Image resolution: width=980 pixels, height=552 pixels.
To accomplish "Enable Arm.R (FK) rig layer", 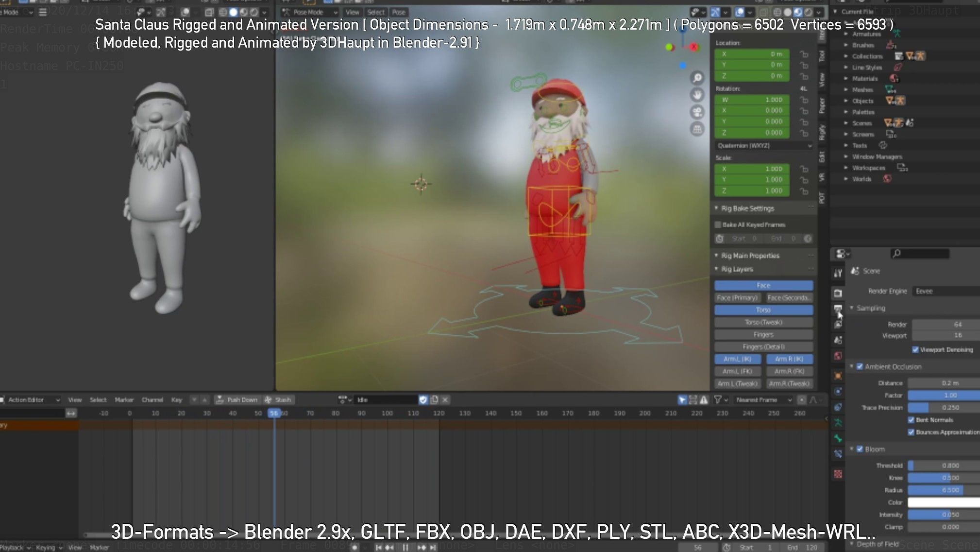I will [789, 371].
